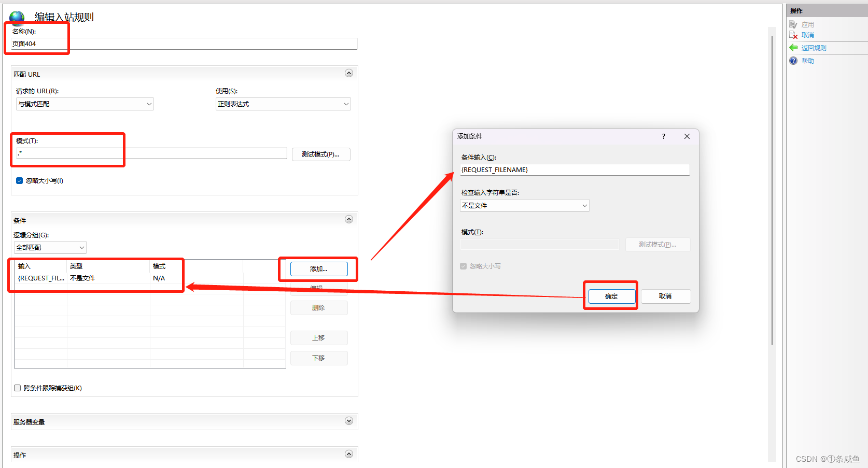Open the 使用(S) dropdown showing 正则表达式
The width and height of the screenshot is (868, 468).
(x=283, y=104)
